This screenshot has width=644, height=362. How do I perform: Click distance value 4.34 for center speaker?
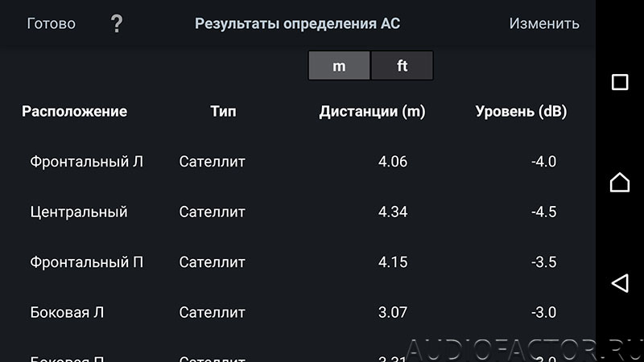[x=393, y=212]
